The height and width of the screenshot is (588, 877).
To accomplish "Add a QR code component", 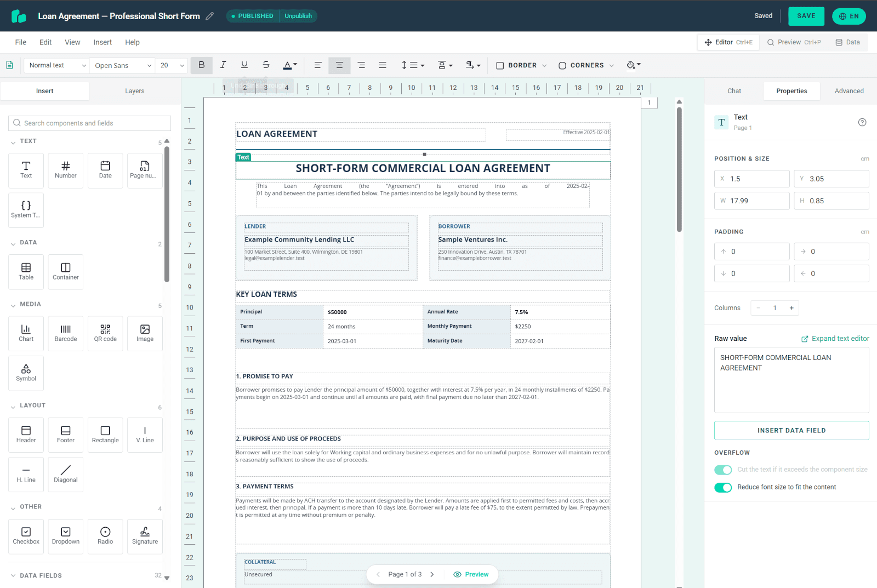I will pos(105,334).
